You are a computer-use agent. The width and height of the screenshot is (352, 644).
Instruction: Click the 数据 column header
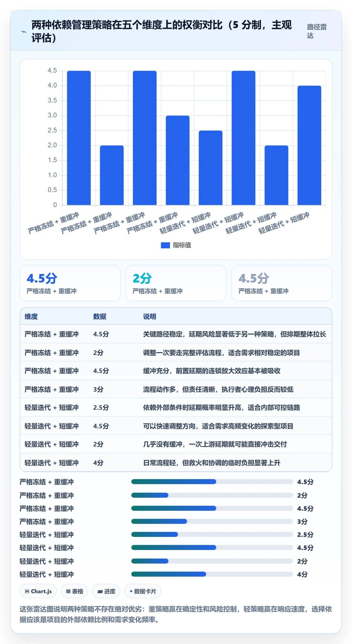click(x=100, y=316)
